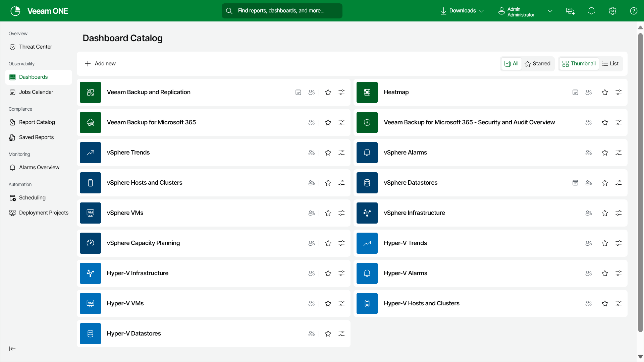This screenshot has height=362, width=644.
Task: Expand the Downloads dropdown
Action: click(462, 11)
